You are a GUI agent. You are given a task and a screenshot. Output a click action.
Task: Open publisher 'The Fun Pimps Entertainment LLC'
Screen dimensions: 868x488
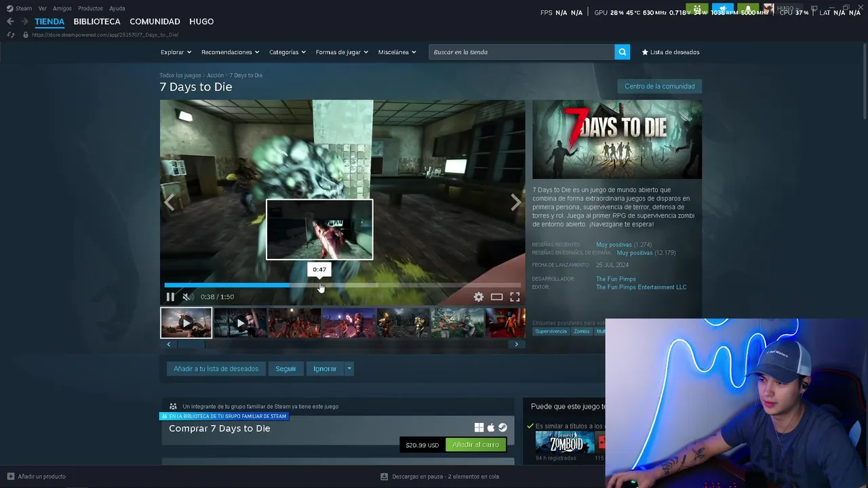641,287
